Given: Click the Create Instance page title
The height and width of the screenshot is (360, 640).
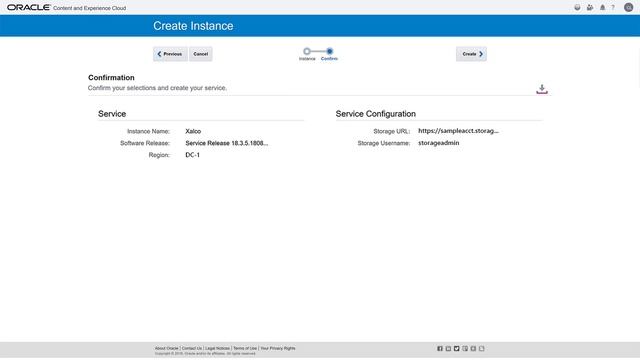Looking at the screenshot, I should pos(193,26).
